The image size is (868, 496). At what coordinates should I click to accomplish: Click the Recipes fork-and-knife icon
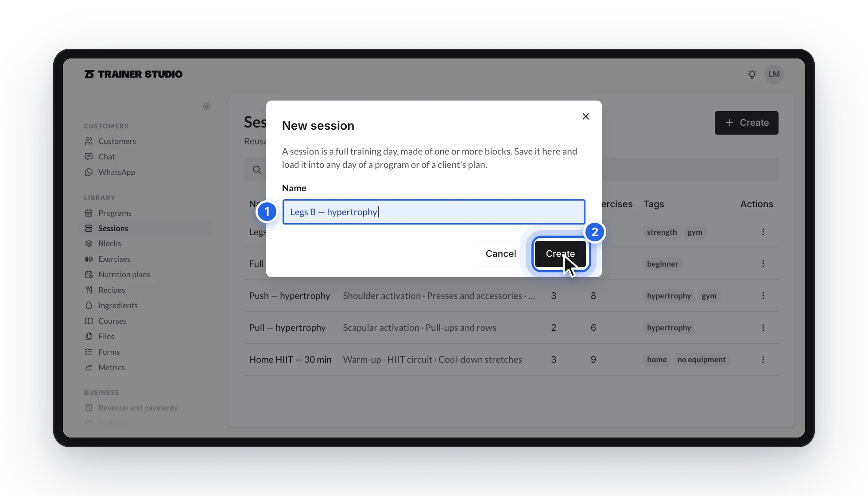[x=89, y=290]
